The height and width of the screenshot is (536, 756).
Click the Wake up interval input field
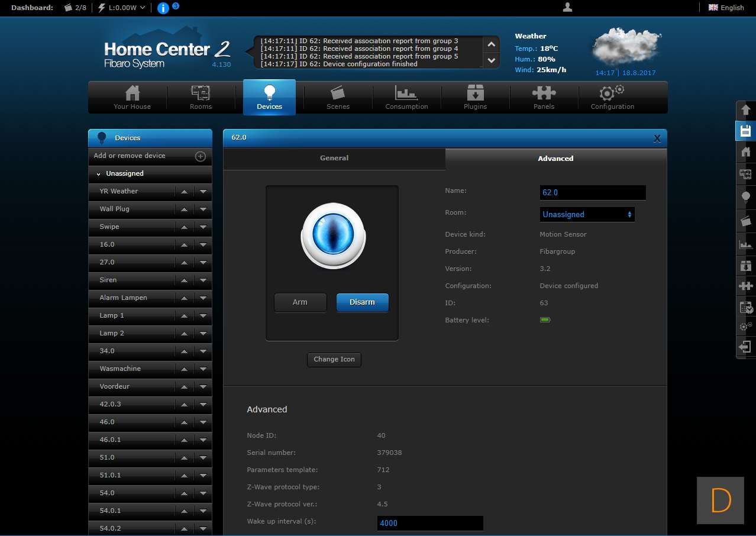coord(430,523)
